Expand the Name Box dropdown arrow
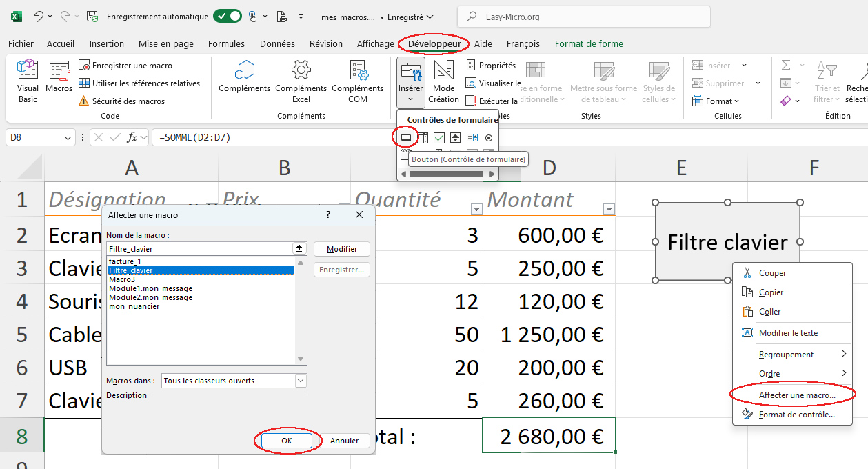Viewport: 868px width, 469px height. 68,138
